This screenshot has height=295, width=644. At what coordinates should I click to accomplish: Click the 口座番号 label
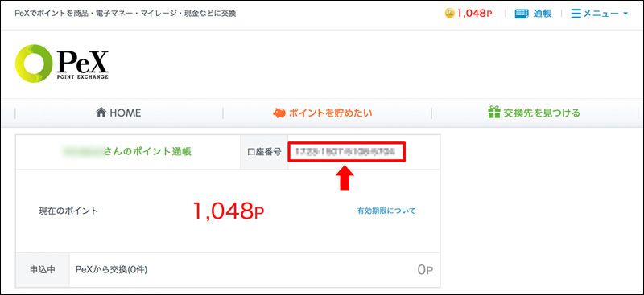[264, 152]
